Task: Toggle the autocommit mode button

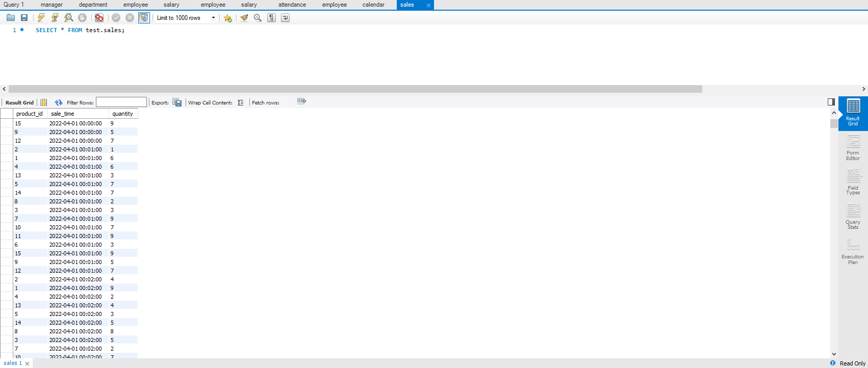Action: click(144, 18)
